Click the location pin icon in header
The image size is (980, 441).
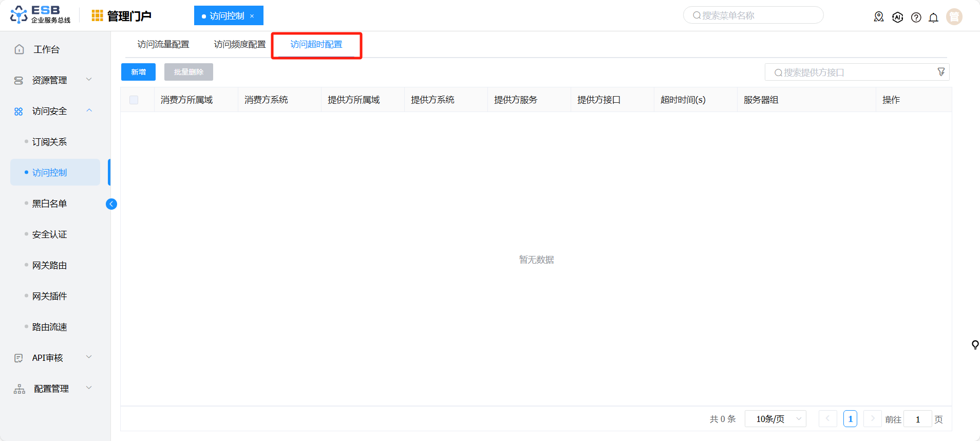879,17
